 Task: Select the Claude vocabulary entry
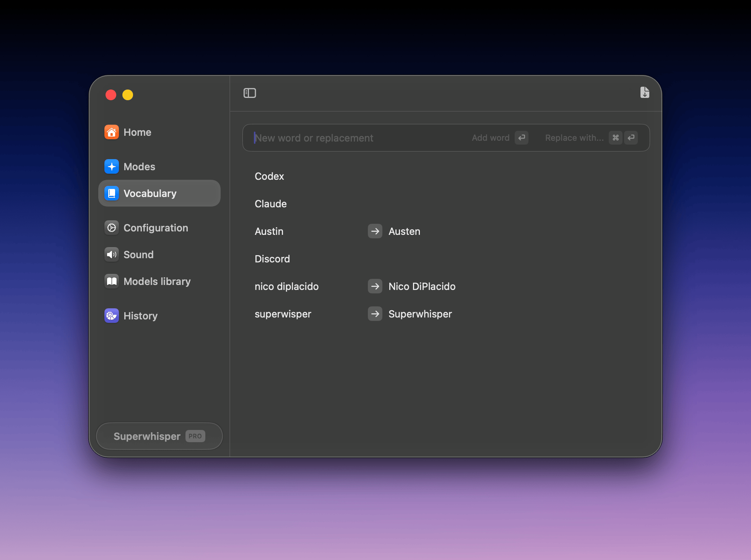271,204
